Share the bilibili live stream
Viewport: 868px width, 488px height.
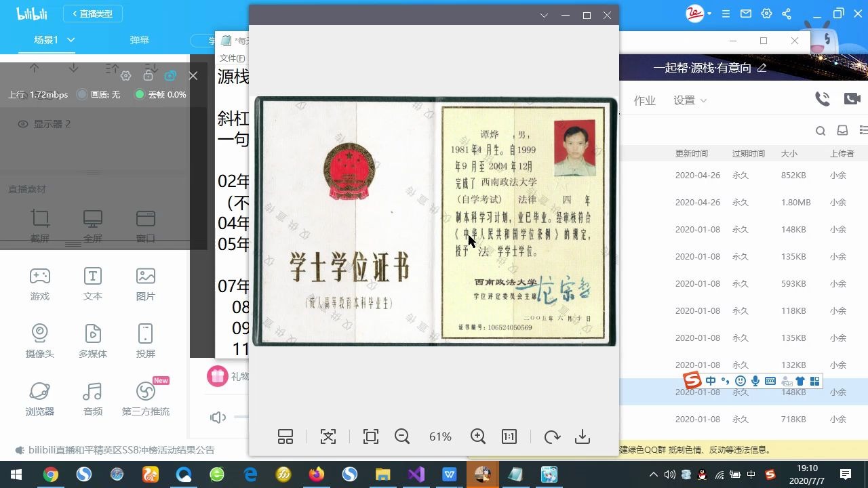pos(787,14)
